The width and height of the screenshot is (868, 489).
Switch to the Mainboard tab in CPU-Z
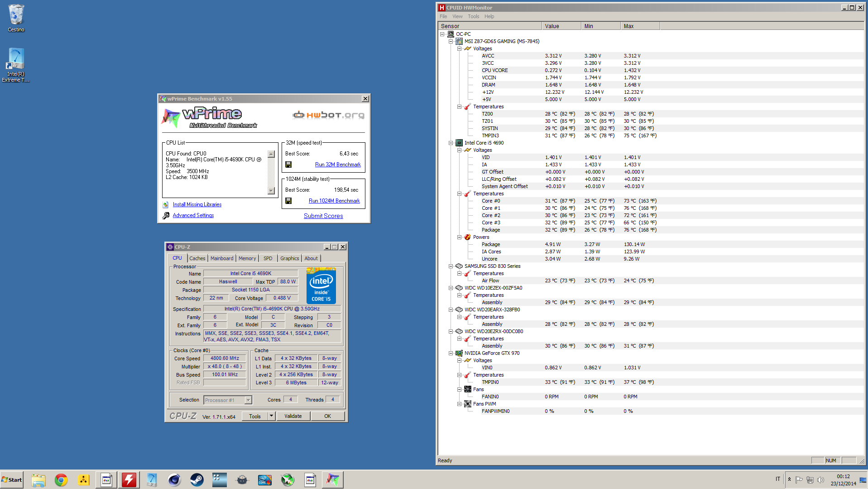222,258
